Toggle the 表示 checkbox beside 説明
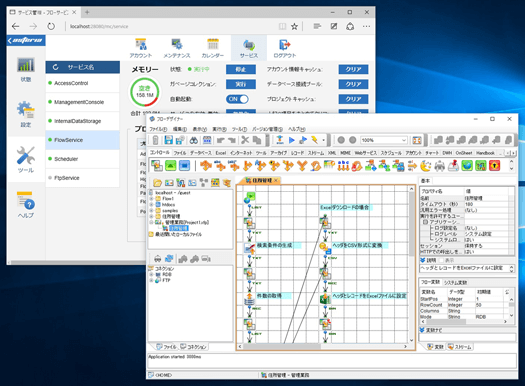This screenshot has height=386, width=525. (x=441, y=260)
